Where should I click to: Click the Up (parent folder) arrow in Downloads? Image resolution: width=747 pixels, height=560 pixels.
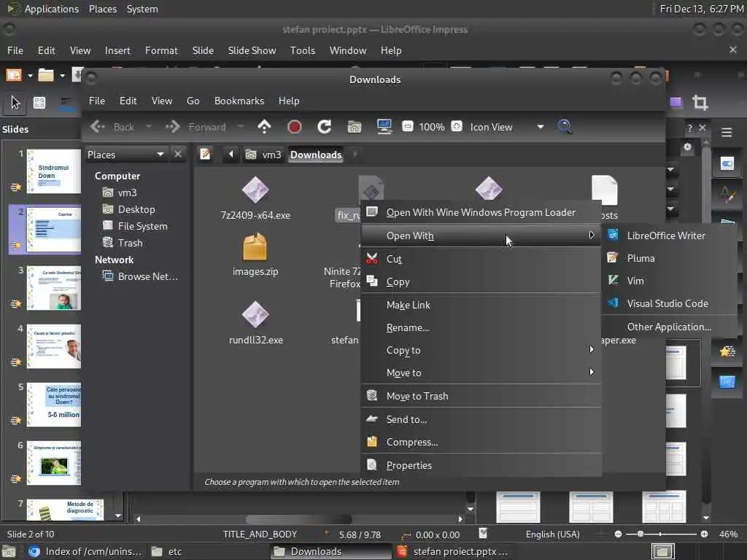tap(264, 127)
